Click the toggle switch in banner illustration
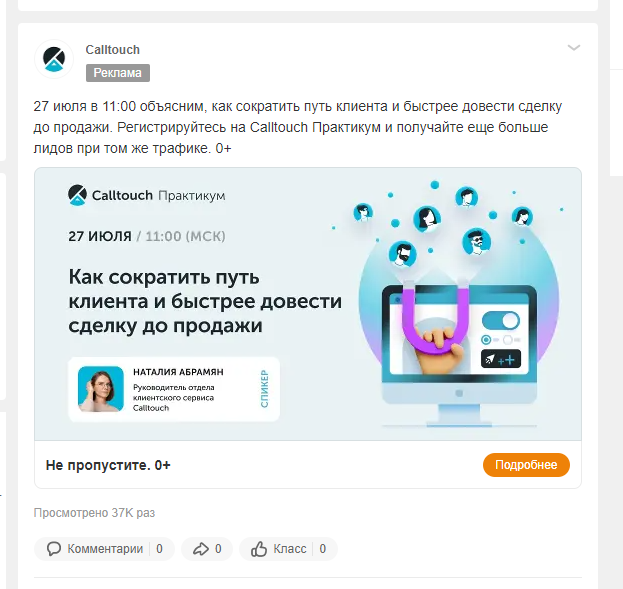This screenshot has width=623, height=589. coord(501,321)
